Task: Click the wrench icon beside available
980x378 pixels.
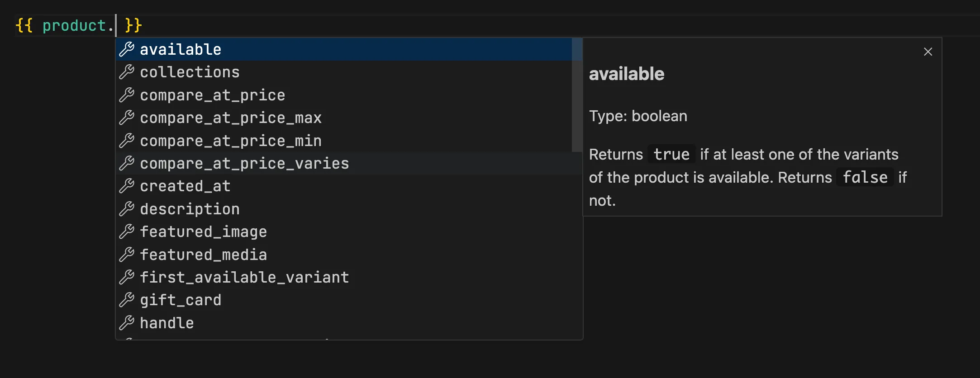Action: (x=127, y=49)
